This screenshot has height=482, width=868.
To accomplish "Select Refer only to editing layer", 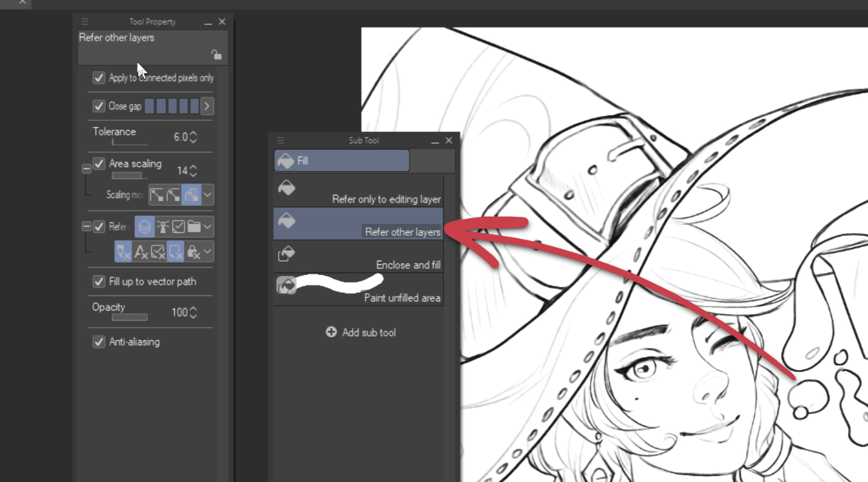I will 358,191.
